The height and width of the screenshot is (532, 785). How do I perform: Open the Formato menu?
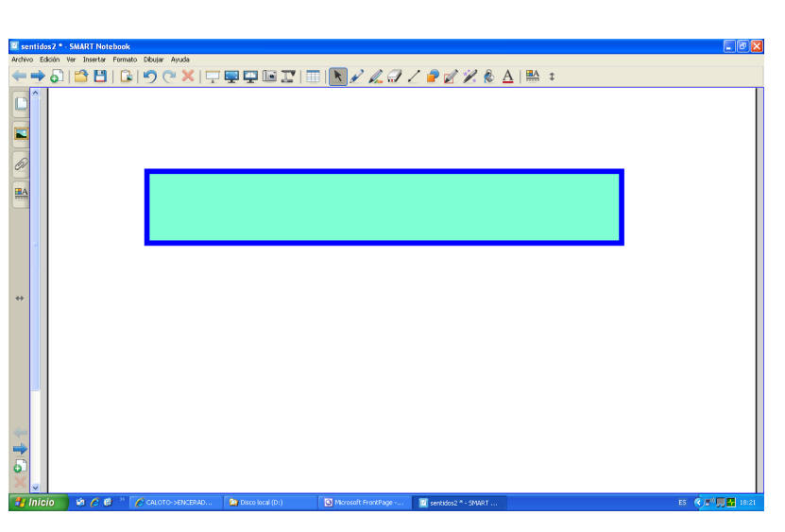pyautogui.click(x=125, y=60)
